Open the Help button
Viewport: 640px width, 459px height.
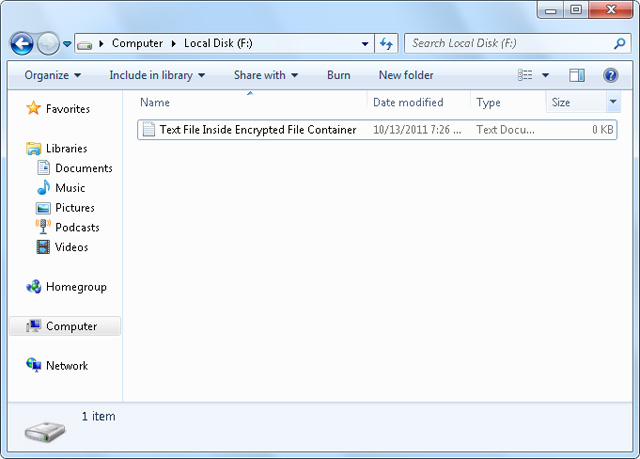tap(610, 75)
